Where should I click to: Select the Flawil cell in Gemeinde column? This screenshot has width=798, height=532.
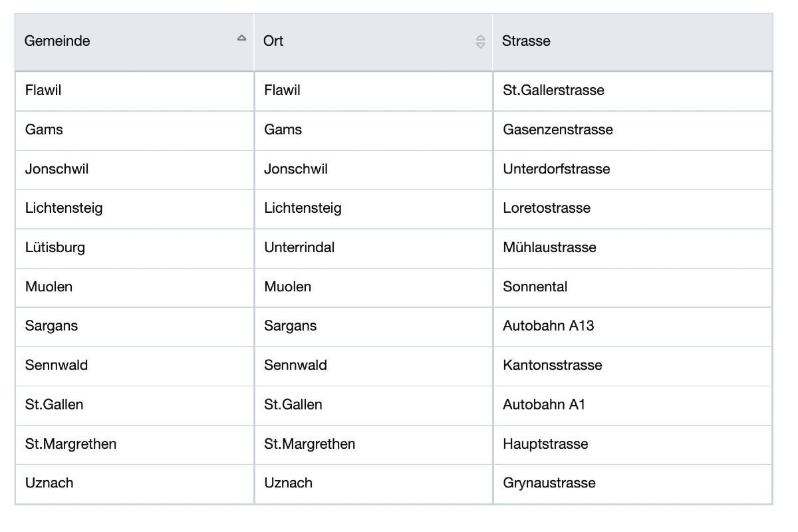point(43,90)
